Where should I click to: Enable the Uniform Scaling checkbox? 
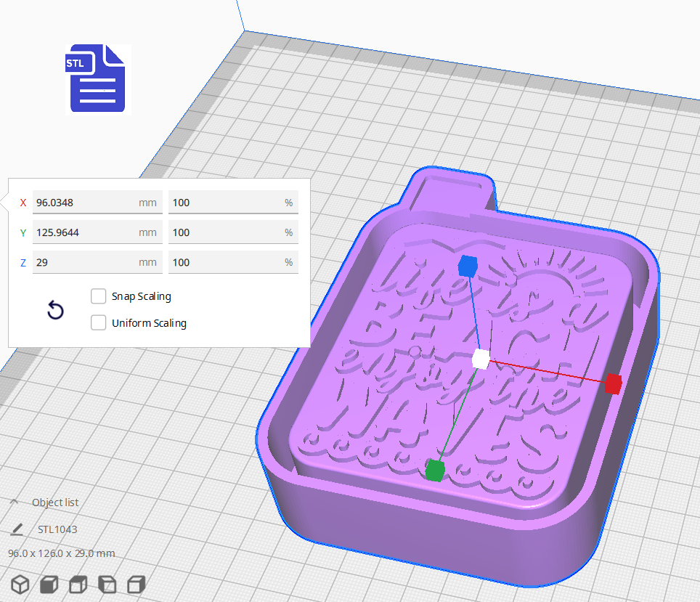tap(99, 322)
